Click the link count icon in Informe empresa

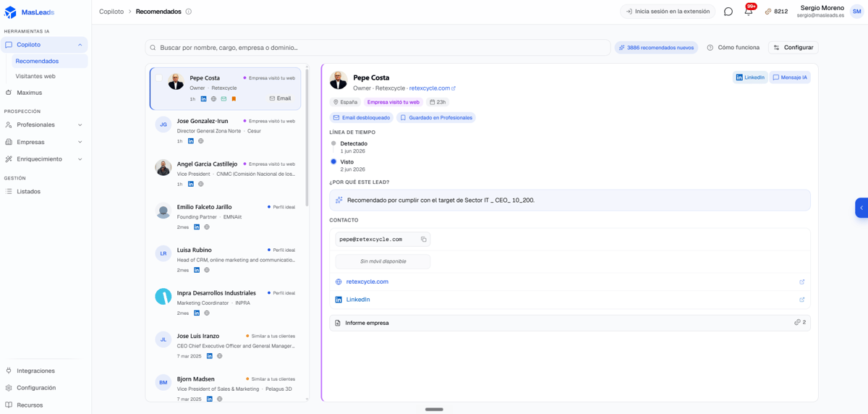[797, 323]
